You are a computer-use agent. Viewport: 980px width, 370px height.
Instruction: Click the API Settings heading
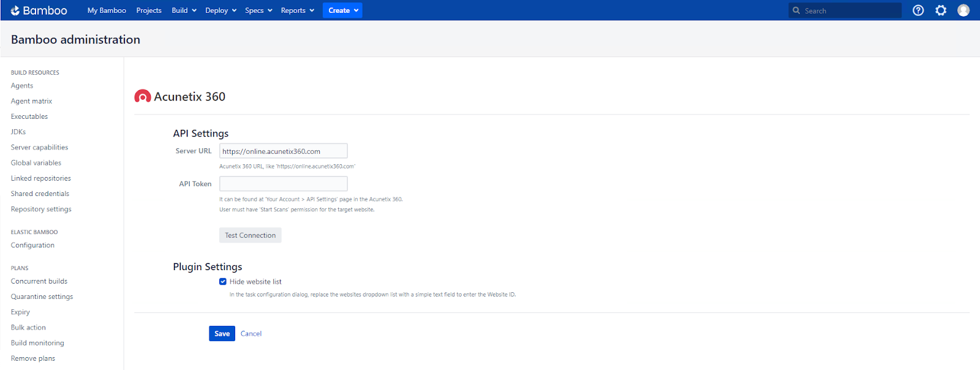coord(201,134)
